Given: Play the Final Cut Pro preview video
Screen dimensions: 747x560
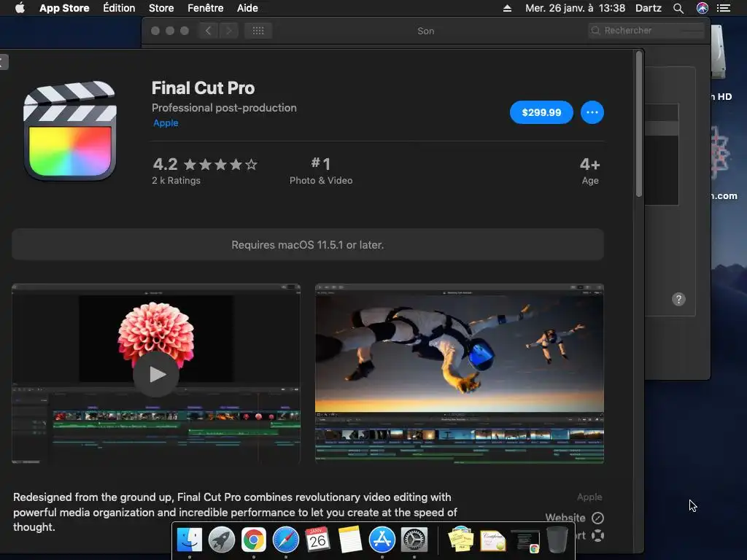Looking at the screenshot, I should tap(156, 374).
